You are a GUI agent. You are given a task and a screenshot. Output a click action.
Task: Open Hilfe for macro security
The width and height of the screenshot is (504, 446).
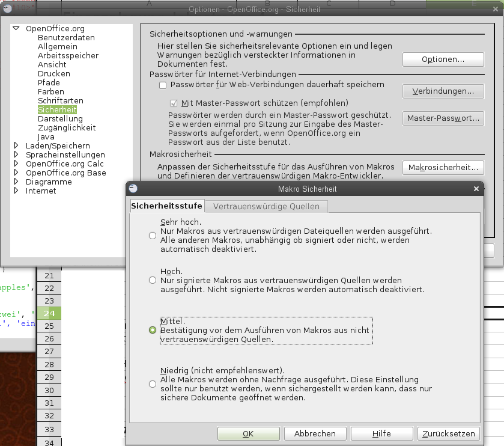coord(381,433)
